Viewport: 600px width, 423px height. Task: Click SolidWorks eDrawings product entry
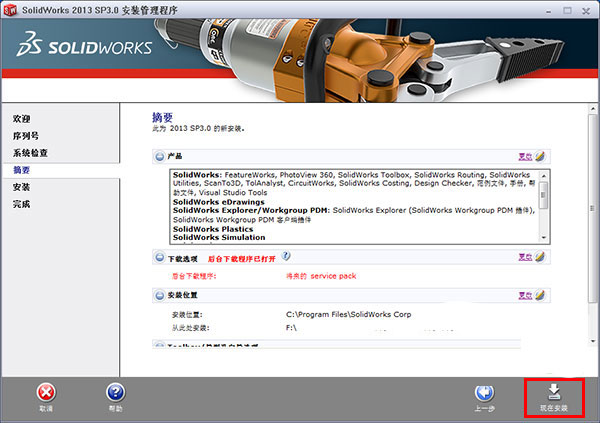click(218, 202)
